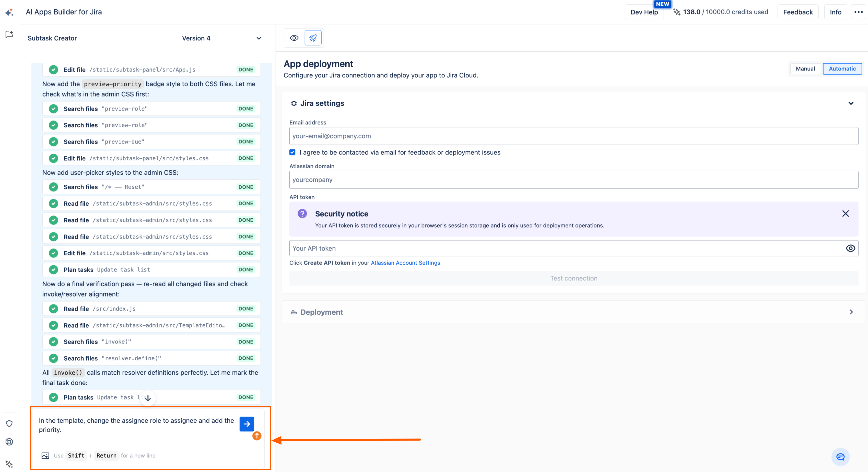868x472 pixels.
Task: Open the three-dot more options menu
Action: 858,12
